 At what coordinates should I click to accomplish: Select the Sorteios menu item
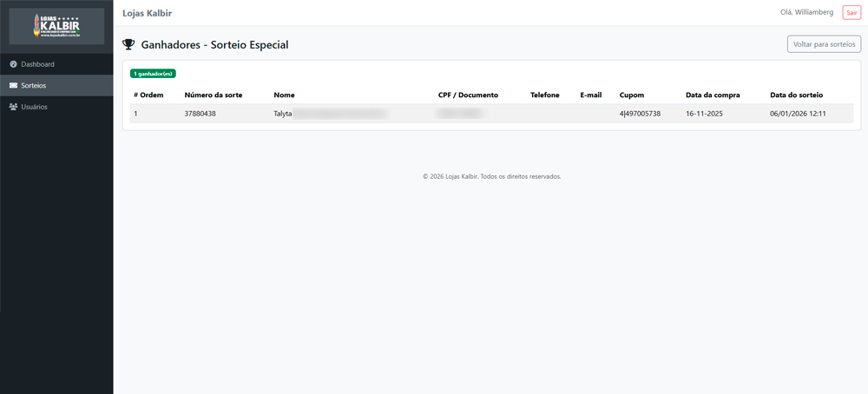(56, 85)
